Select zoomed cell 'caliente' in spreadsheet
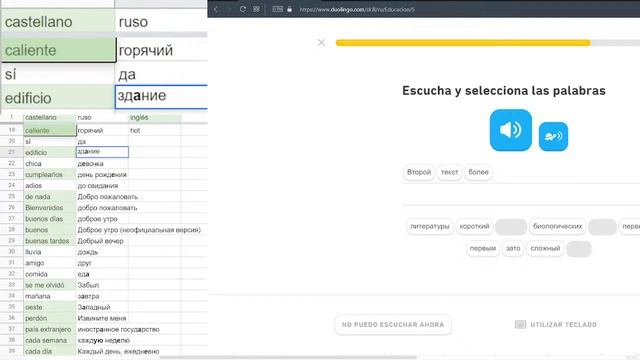 click(x=58, y=50)
